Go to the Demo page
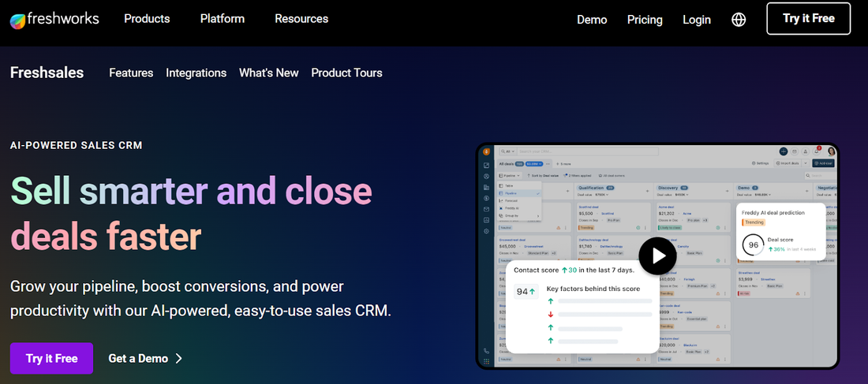 [x=592, y=20]
